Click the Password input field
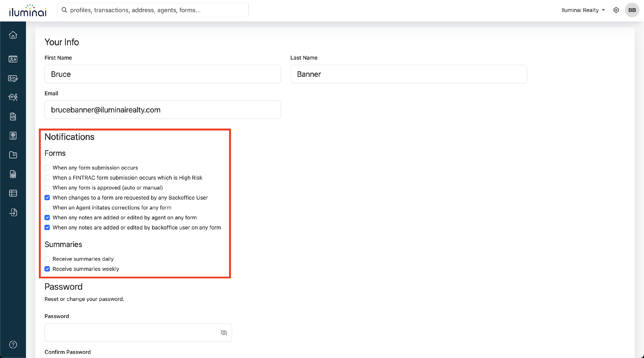Viewport: 644px width, 358px height. pos(138,332)
